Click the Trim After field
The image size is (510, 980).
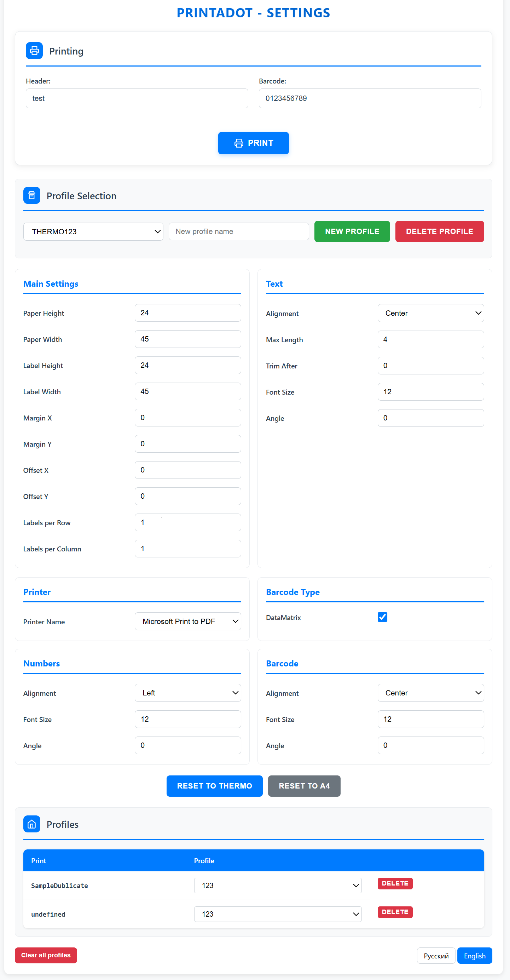coord(430,366)
